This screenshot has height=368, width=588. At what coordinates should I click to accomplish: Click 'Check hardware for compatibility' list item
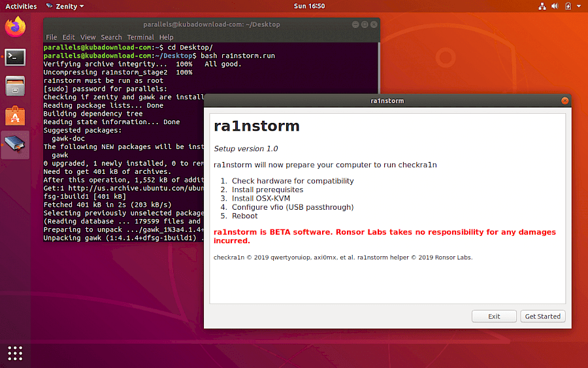click(x=293, y=181)
